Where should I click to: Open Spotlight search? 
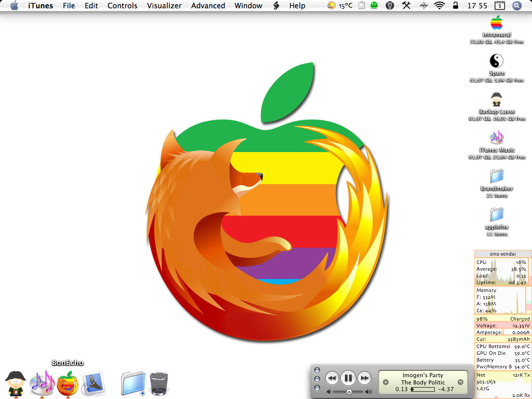(x=517, y=5)
